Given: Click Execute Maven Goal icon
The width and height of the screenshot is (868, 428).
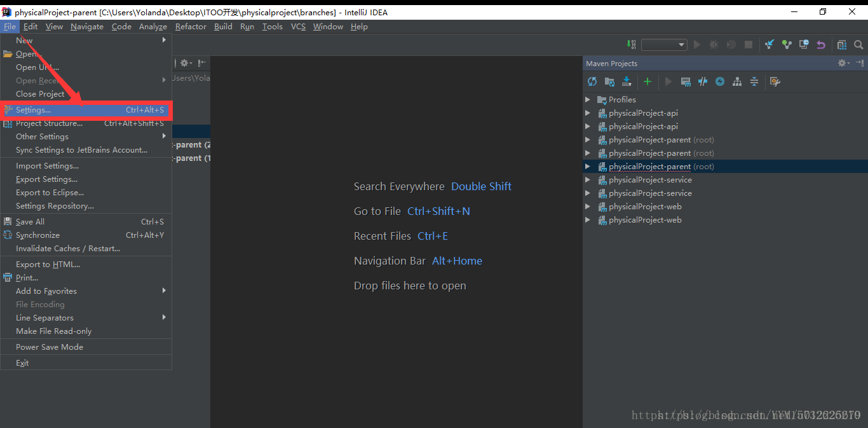Looking at the screenshot, I should [x=686, y=81].
